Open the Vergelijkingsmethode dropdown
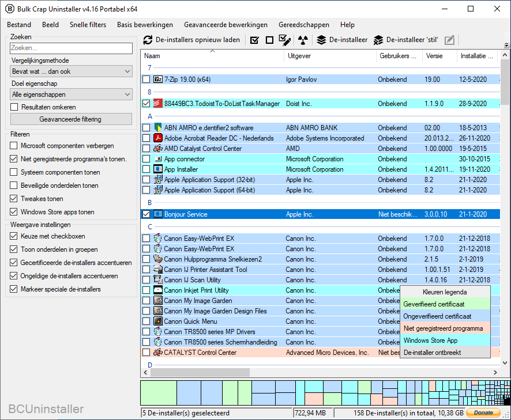The width and height of the screenshot is (511, 420). 71,71
